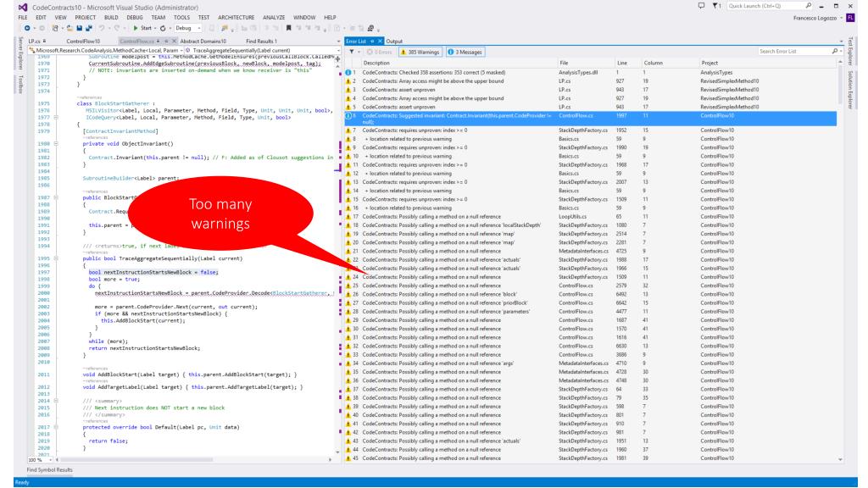868x488 pixels.
Task: Open the ControlFlow10 document tab
Action: [83, 41]
